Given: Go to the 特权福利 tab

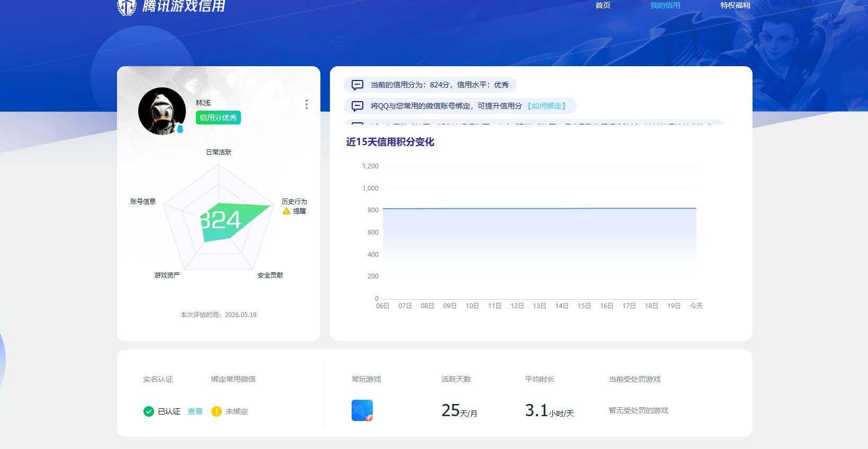Looking at the screenshot, I should pos(735,5).
